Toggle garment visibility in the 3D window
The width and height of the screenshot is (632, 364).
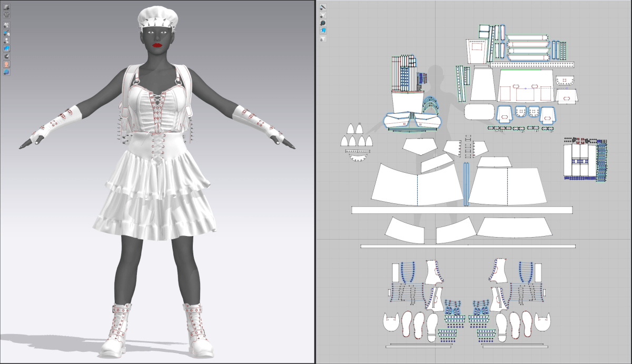coord(7,25)
